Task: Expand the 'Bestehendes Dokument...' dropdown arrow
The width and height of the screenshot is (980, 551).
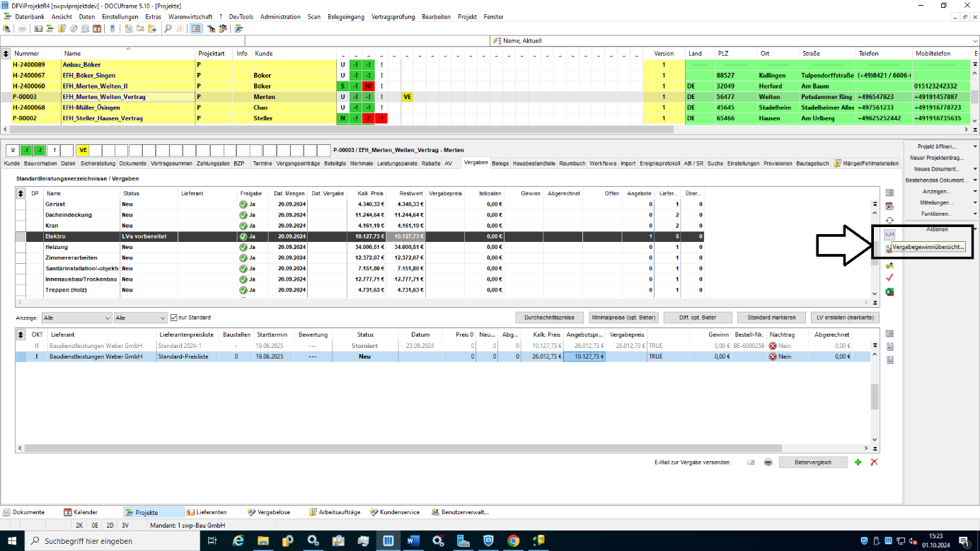Action: coord(975,180)
